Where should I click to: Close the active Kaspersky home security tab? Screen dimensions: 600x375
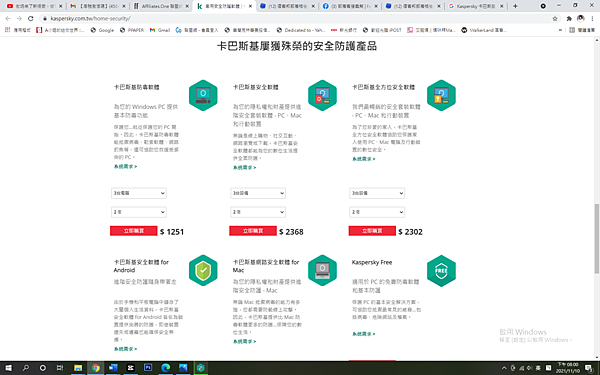(250, 6)
